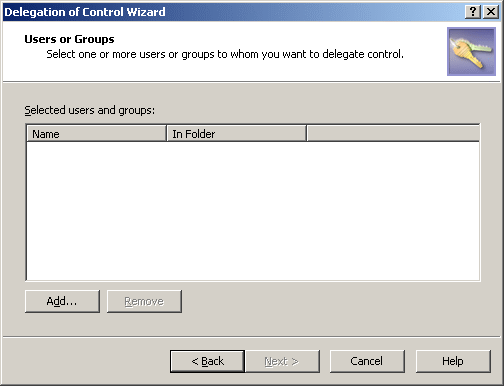Click the disabled Next > button

(282, 361)
